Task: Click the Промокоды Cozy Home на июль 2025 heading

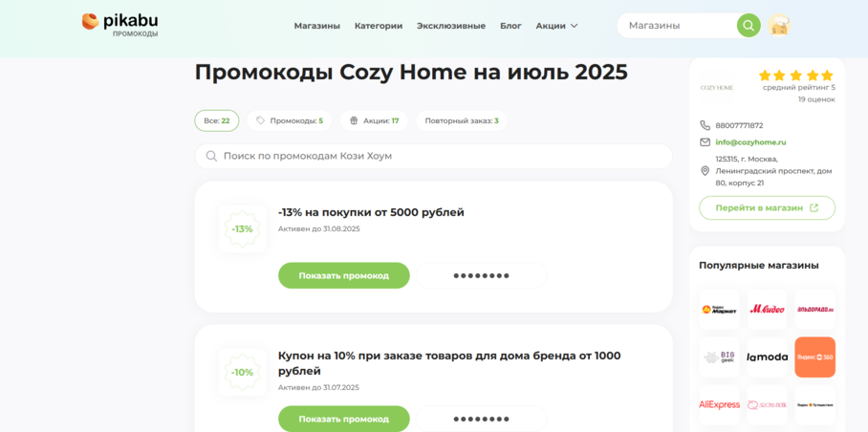Action: tap(411, 73)
